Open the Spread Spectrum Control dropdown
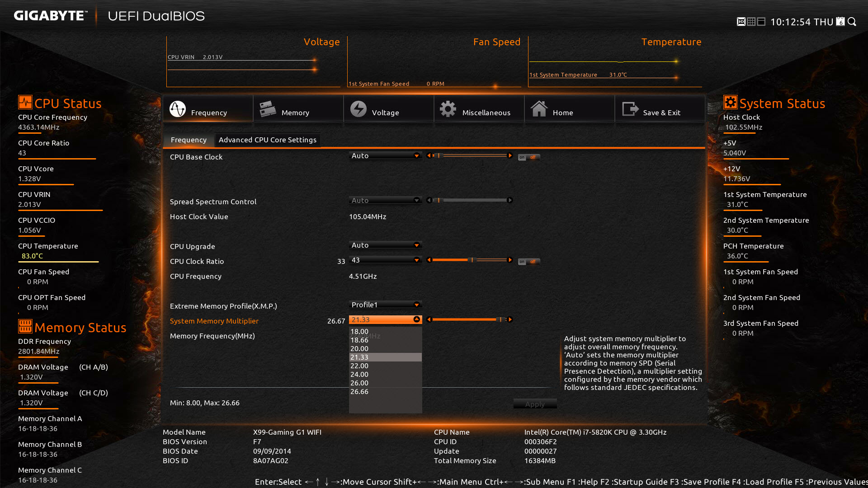The height and width of the screenshot is (488, 868). pyautogui.click(x=385, y=200)
